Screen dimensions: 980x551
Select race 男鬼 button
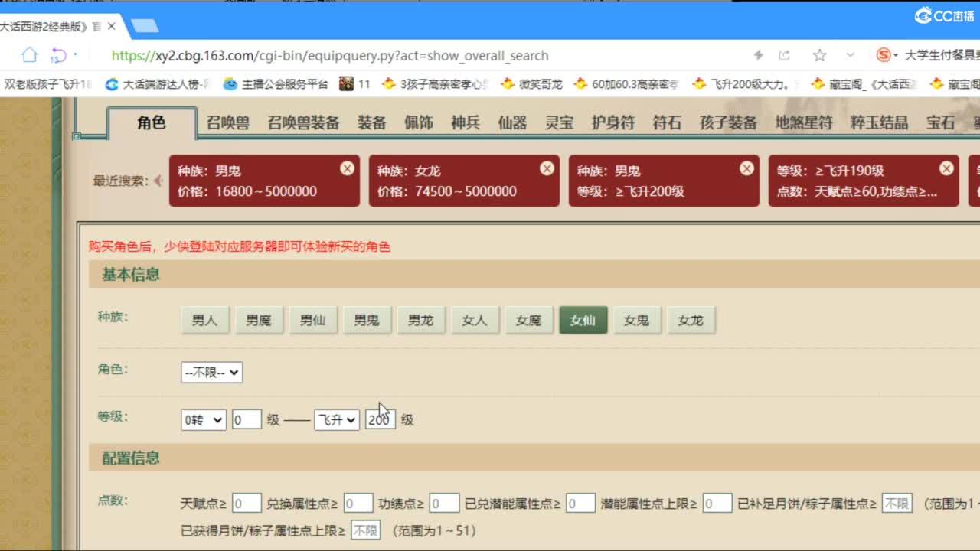pos(367,321)
